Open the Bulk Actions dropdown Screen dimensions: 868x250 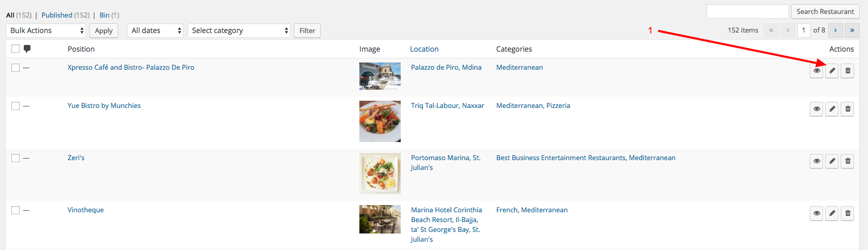click(46, 30)
